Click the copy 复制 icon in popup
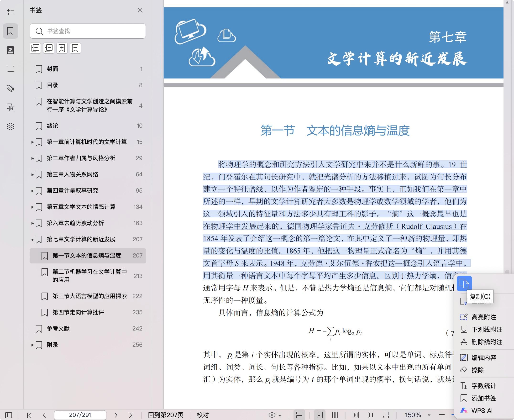514x420 pixels. point(464,283)
